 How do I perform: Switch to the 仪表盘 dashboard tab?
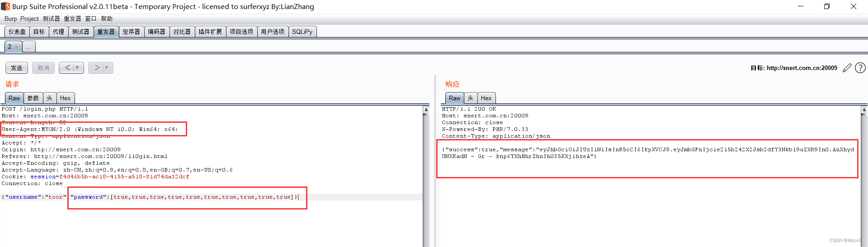tap(17, 32)
